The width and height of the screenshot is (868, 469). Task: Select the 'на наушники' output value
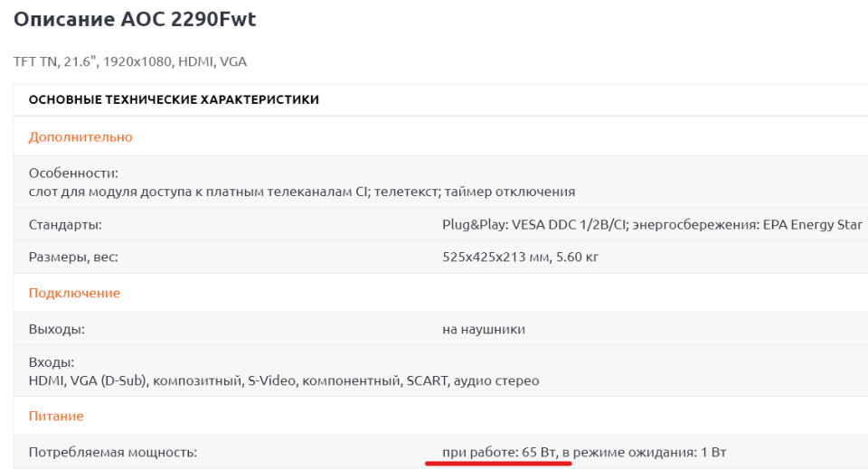[483, 330]
